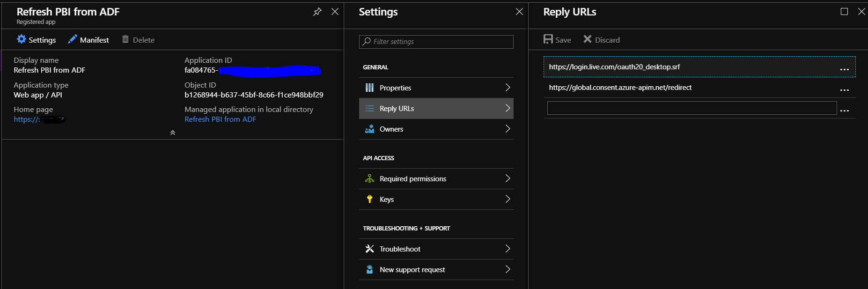
Task: Expand Owners with its right chevron
Action: click(x=508, y=129)
